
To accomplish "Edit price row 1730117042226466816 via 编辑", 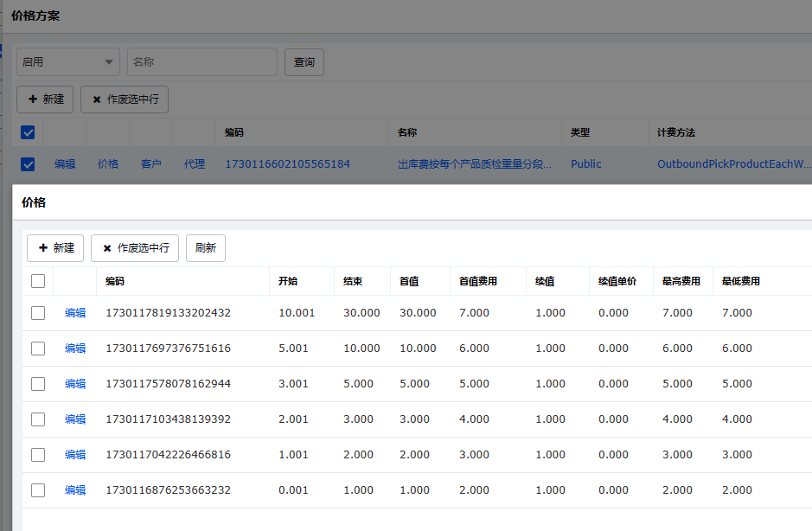I will tap(75, 455).
